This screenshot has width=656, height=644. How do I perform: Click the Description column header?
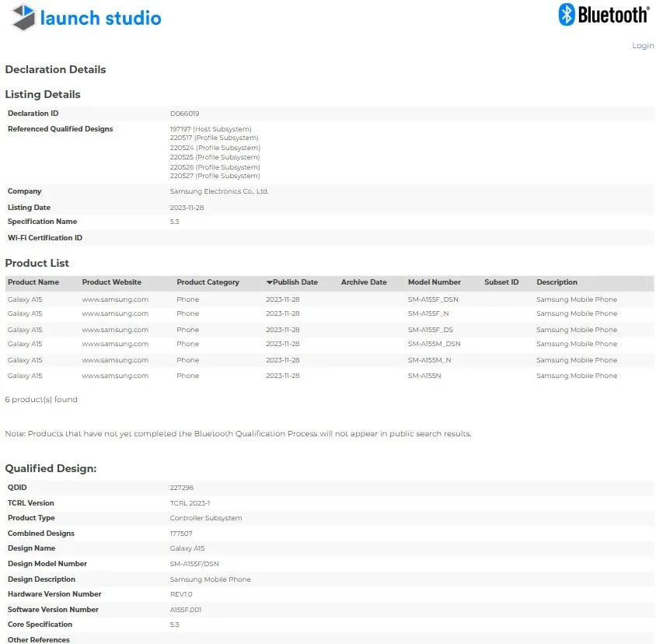(557, 282)
